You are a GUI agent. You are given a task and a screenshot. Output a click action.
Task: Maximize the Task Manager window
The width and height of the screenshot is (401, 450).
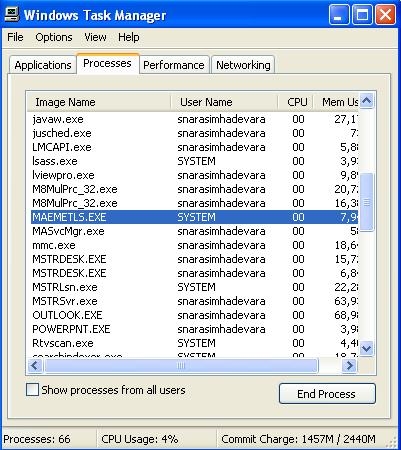click(362, 15)
